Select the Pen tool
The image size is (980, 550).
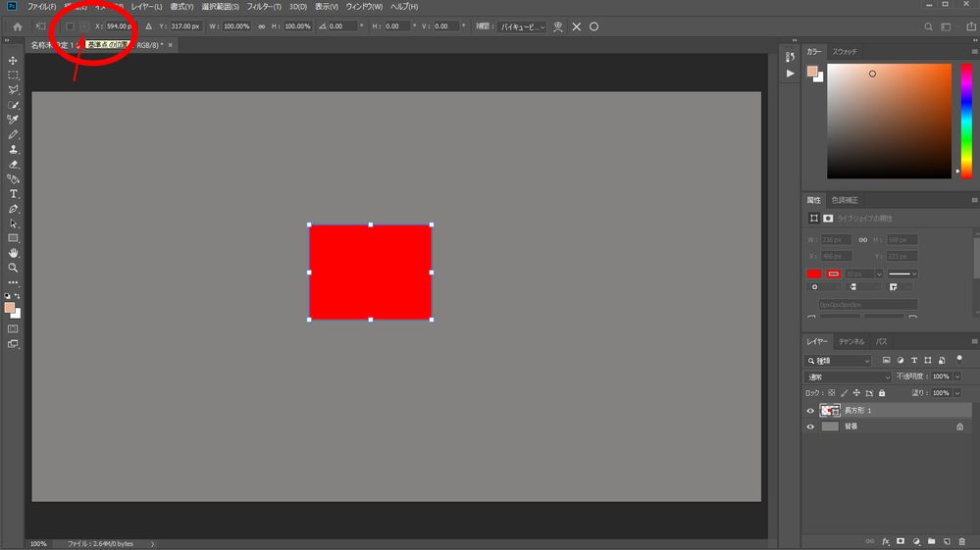tap(13, 209)
